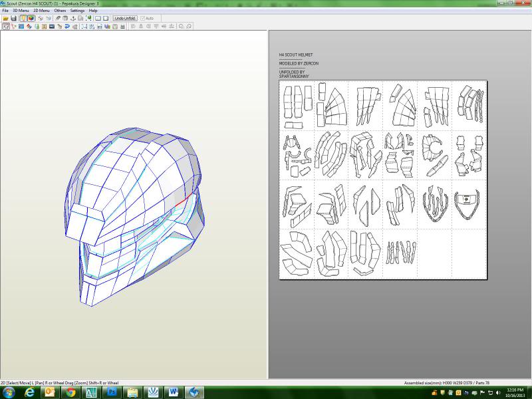Viewport: 532px width, 399px height.
Task: Click the last rotate icon in the 2D toolbar
Action: [189, 27]
